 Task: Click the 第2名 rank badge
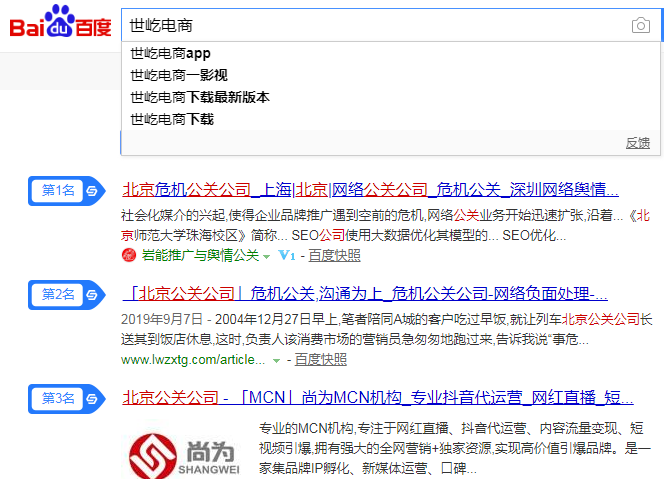66,295
